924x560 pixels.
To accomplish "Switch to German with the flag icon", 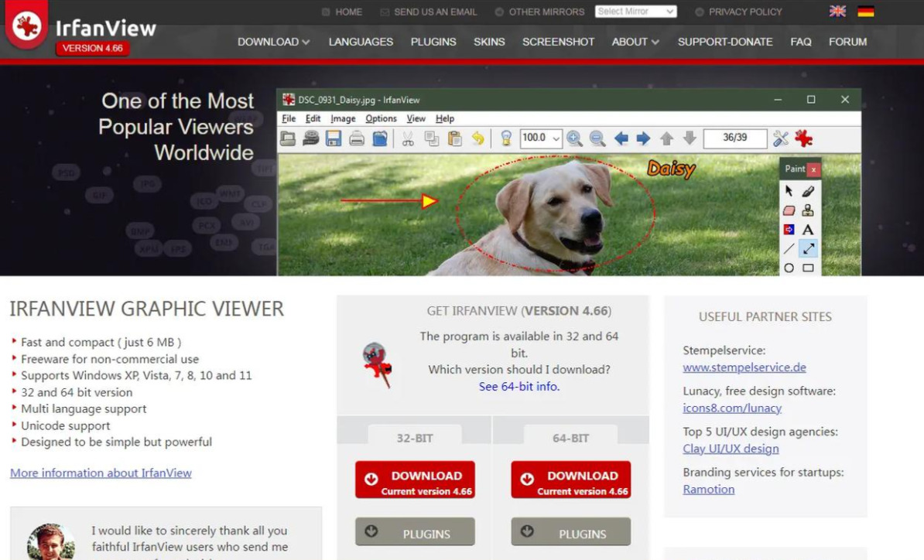I will 866,11.
